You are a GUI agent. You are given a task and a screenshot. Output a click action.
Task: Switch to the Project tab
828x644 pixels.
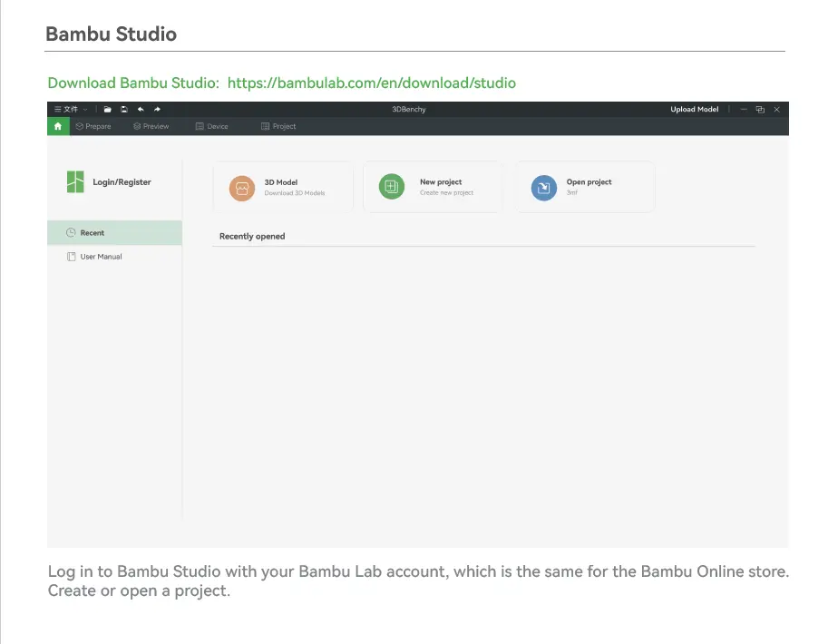pyautogui.click(x=278, y=126)
